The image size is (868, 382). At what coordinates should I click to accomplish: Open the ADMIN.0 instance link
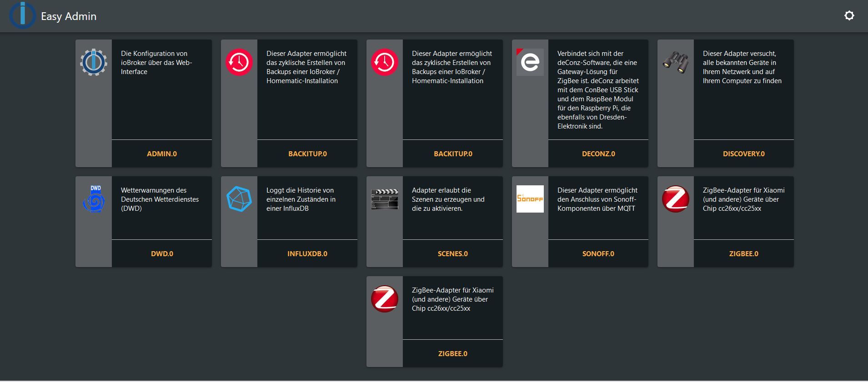click(162, 154)
